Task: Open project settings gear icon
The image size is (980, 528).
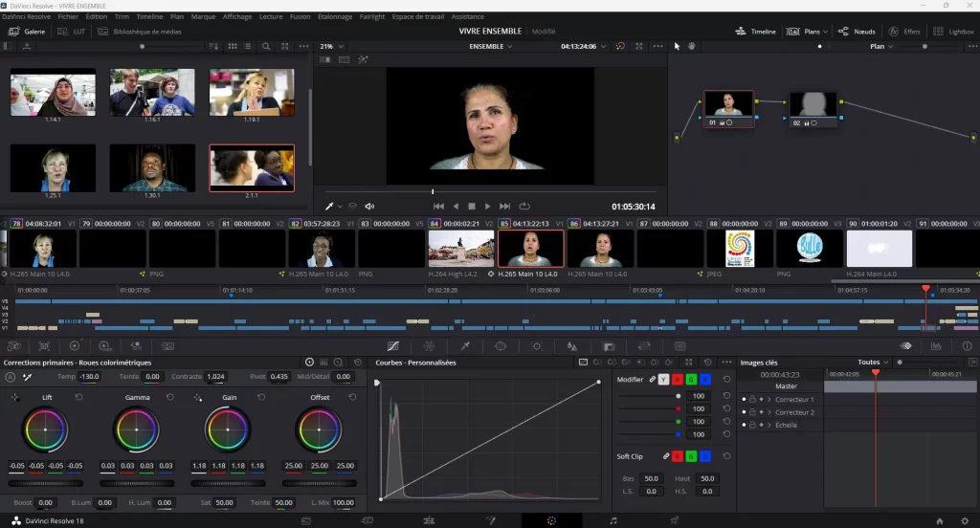Action: [x=965, y=521]
